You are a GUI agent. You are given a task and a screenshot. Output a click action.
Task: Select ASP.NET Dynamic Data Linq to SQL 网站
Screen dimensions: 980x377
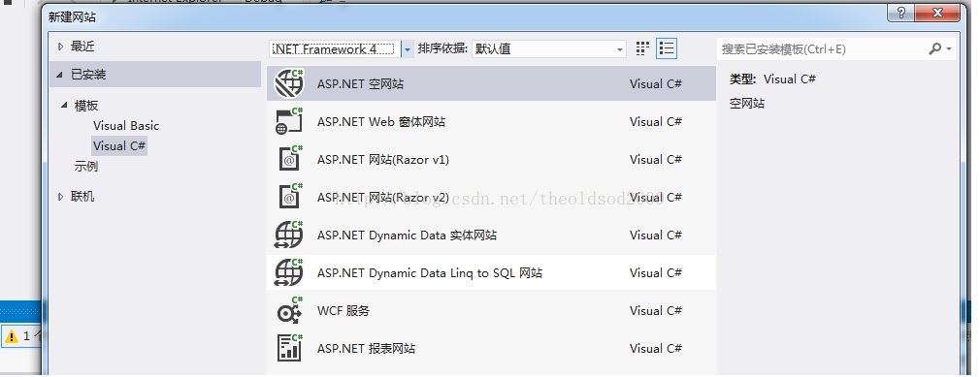[x=430, y=272]
